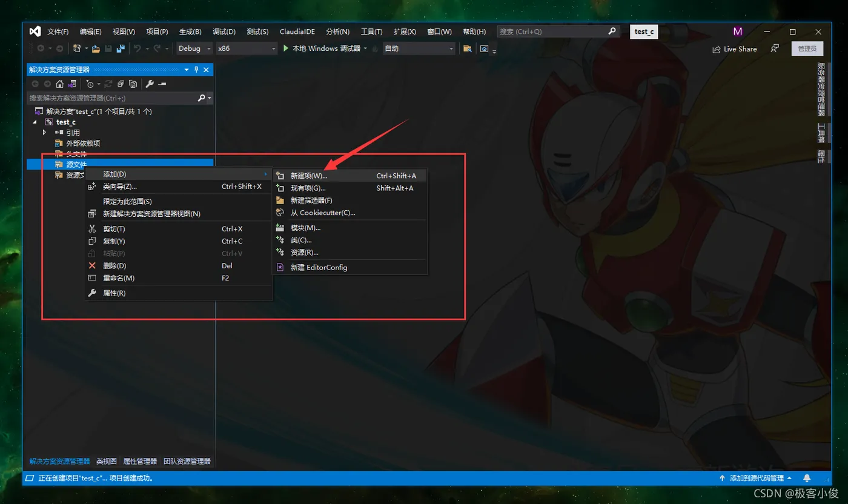The image size is (848, 504).
Task: Collapse the test_c project node
Action: tap(35, 122)
